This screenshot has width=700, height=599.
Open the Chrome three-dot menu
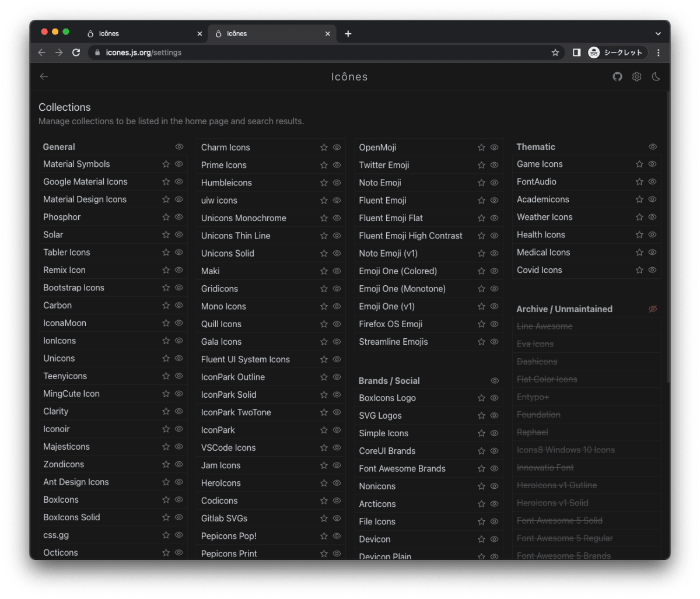coord(659,52)
